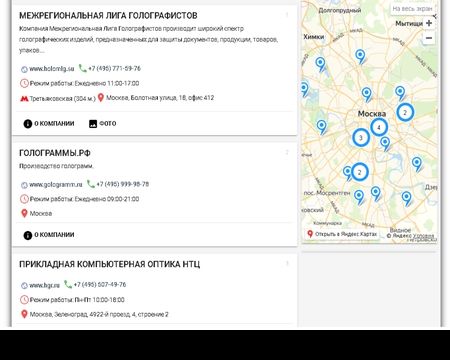Open cluster marker 2 east of Москва
This screenshot has height=360, width=450.
coord(405,112)
